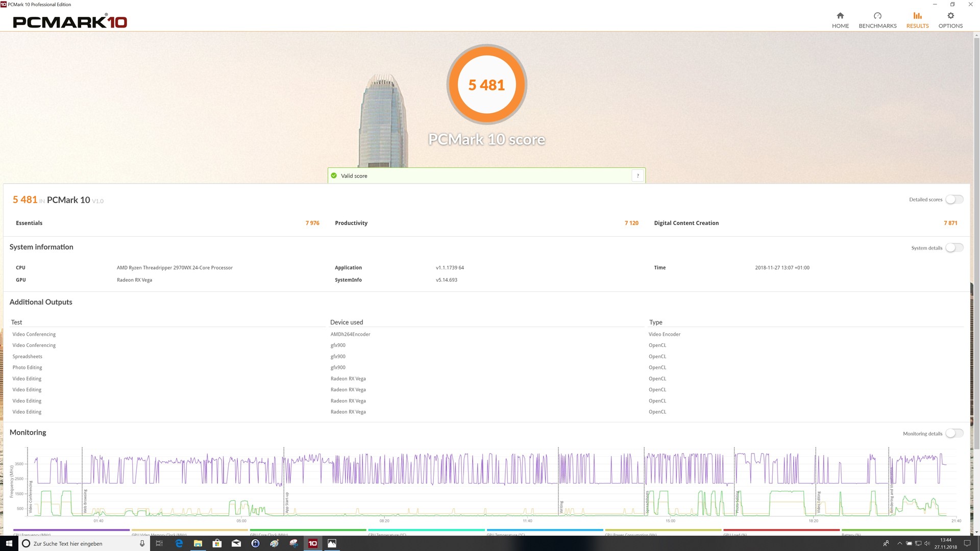This screenshot has height=551, width=980.
Task: Click the battery icon in the system tray
Action: point(909,543)
